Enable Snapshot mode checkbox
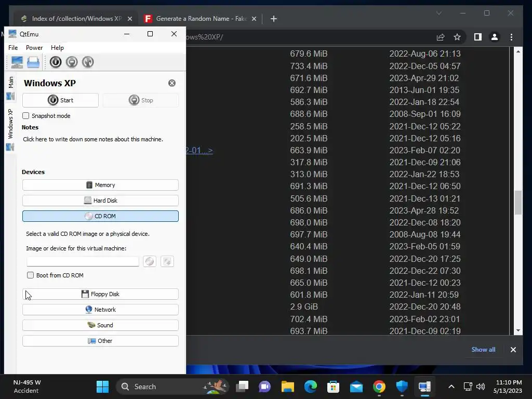The height and width of the screenshot is (399, 532). point(26,116)
